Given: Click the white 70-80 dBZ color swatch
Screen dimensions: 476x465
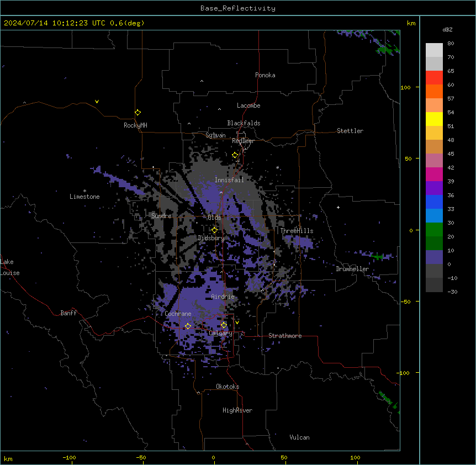Looking at the screenshot, I should 434,50.
